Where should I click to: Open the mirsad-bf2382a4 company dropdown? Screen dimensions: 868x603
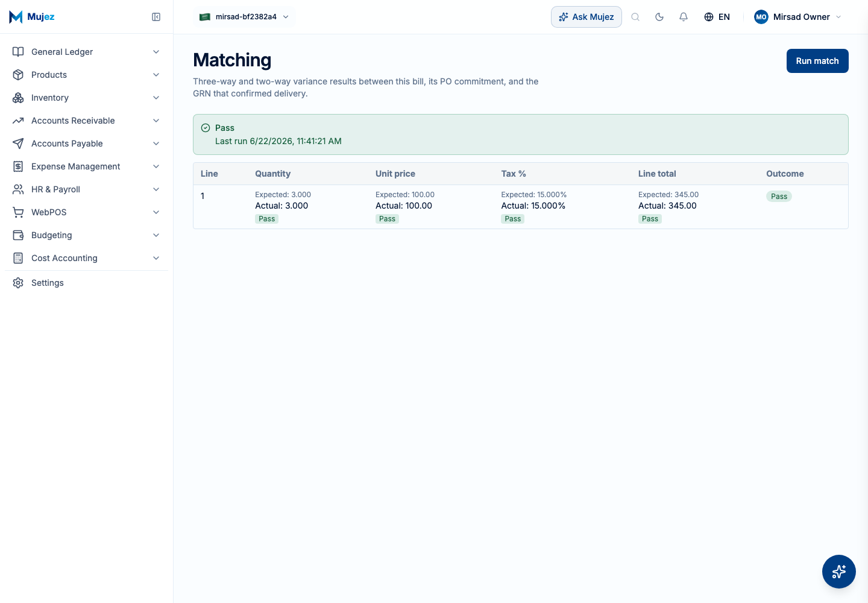pyautogui.click(x=245, y=17)
